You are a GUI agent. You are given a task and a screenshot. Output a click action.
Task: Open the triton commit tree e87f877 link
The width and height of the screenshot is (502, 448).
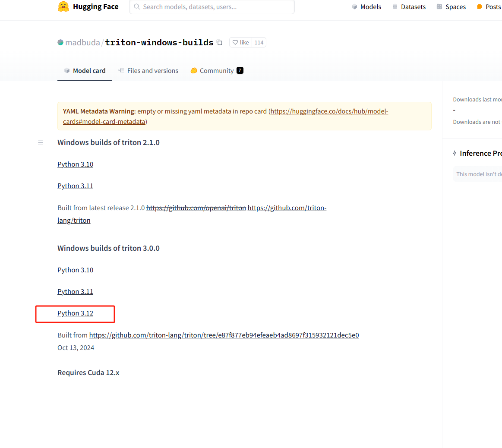coord(224,335)
